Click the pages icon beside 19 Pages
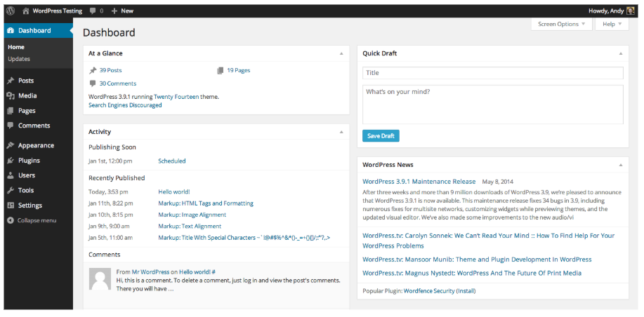This screenshot has width=644, height=317. tap(221, 71)
